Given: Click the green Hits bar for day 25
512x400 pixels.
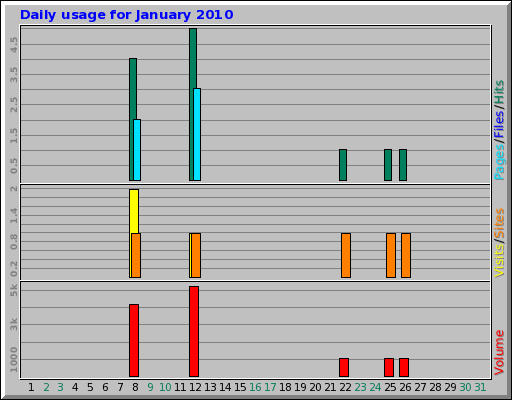Looking at the screenshot, I should point(388,165).
